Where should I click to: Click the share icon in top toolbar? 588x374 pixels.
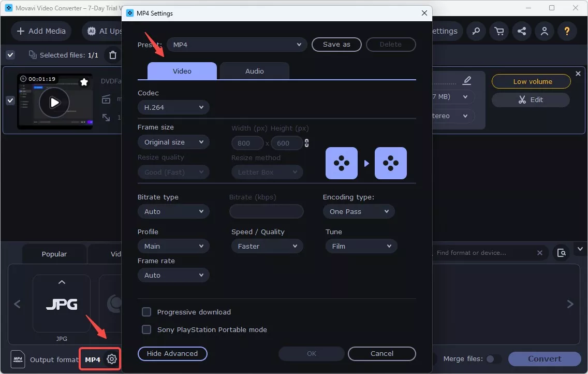pos(522,31)
